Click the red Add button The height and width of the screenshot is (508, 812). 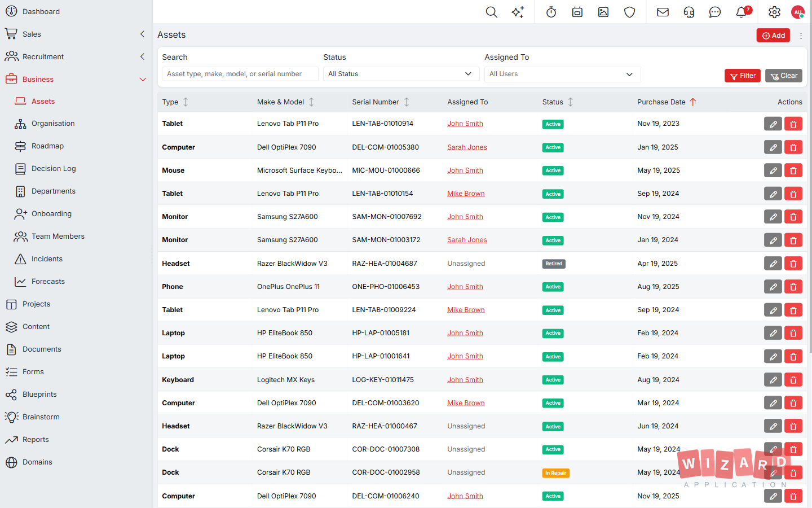[773, 36]
